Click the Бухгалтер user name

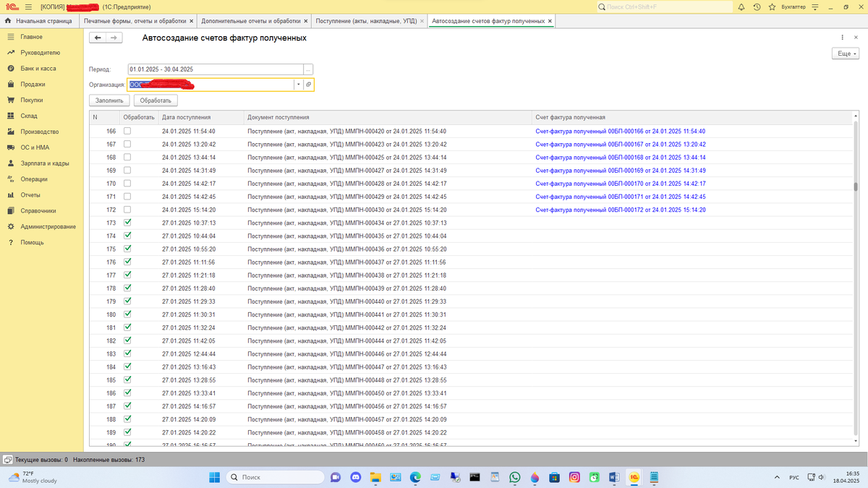[x=793, y=7]
